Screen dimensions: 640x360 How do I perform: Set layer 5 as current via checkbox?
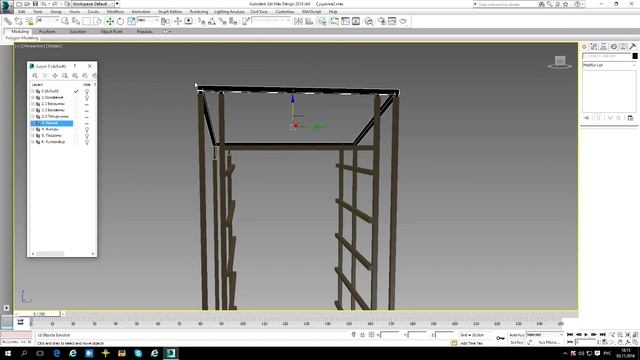point(76,136)
